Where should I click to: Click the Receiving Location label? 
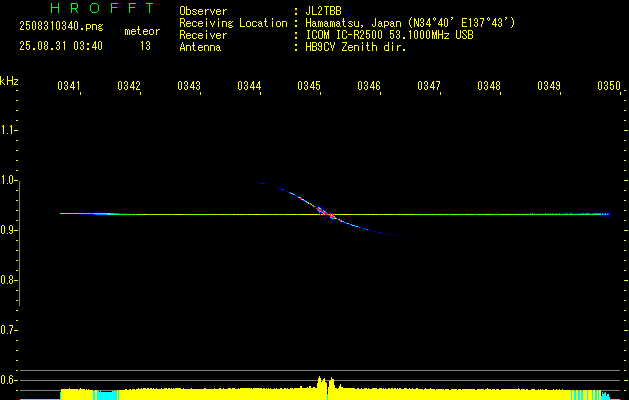tap(233, 23)
